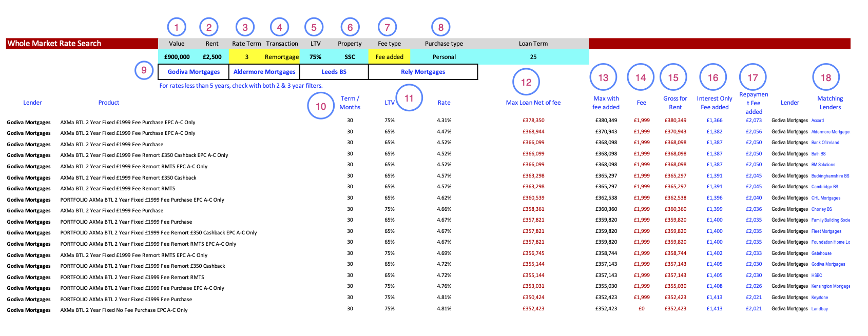Image resolution: width=868 pixels, height=336 pixels.
Task: Click the Aldermore Mortgages lender filter button
Action: [264, 72]
